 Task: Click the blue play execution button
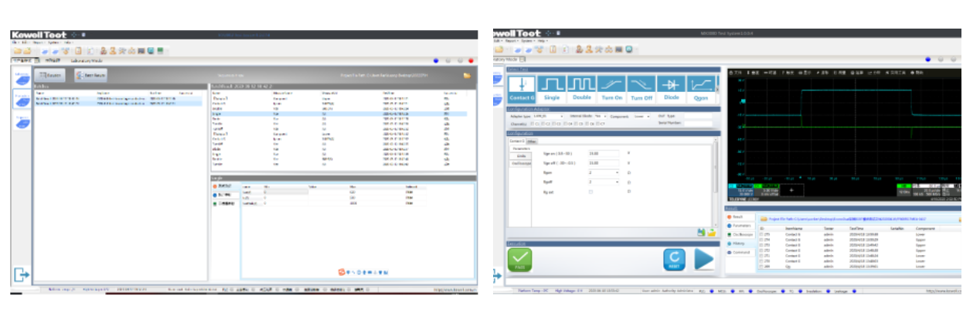click(x=704, y=260)
